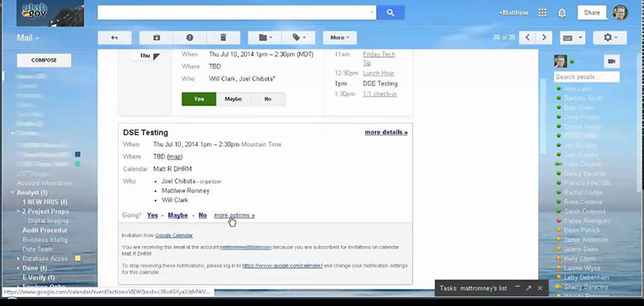Delete message using trash icon

pos(224,38)
